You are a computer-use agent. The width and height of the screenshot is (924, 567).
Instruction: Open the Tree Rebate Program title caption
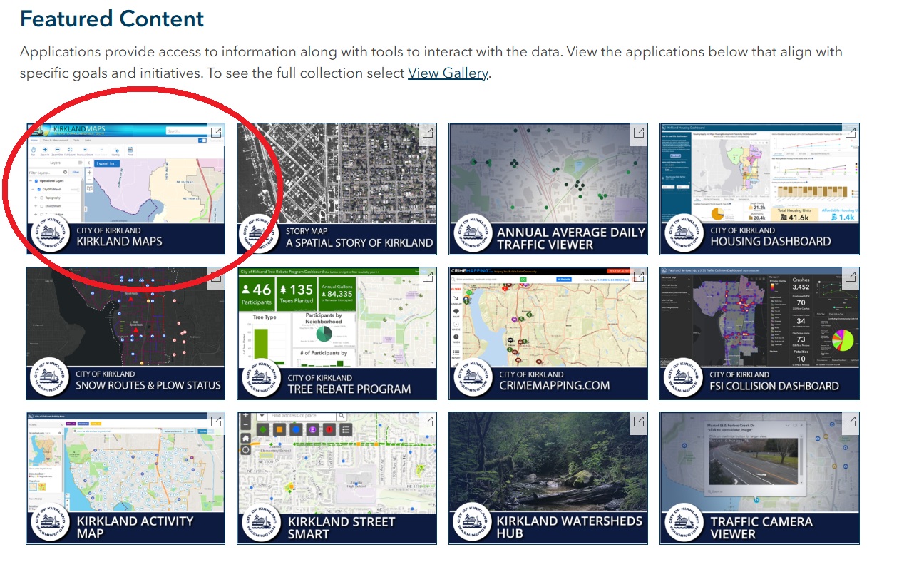(x=349, y=389)
